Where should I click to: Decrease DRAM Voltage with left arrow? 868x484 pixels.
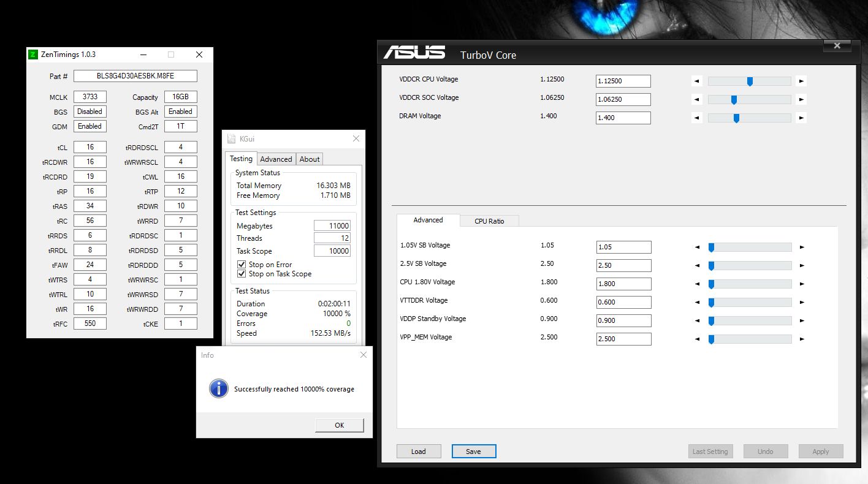(x=697, y=118)
